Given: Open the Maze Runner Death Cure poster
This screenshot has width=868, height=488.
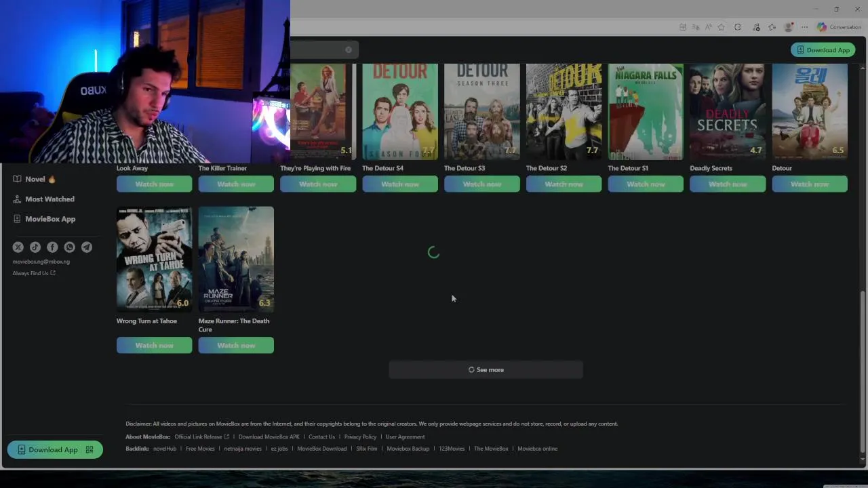Looking at the screenshot, I should [x=236, y=259].
